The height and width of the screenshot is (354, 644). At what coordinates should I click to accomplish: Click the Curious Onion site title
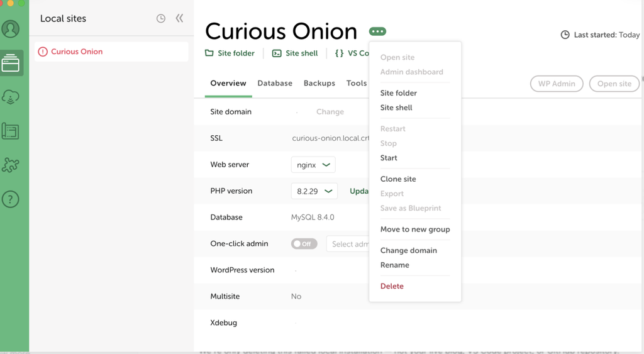(281, 31)
